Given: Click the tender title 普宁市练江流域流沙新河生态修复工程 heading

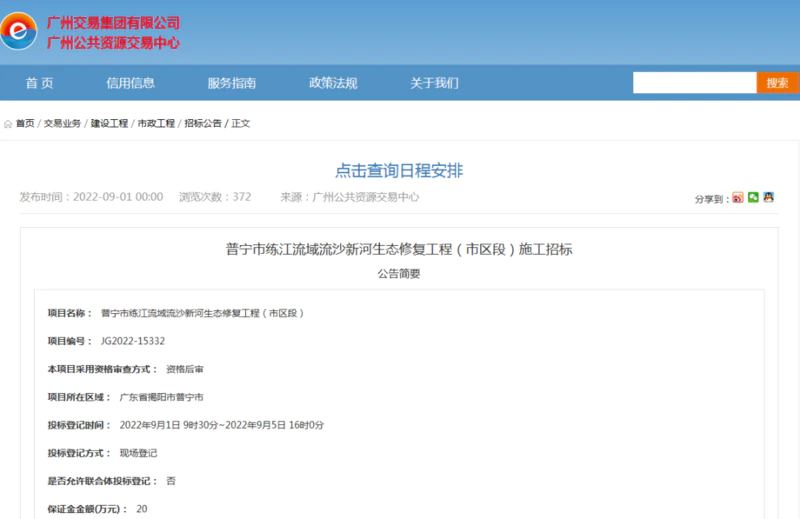Looking at the screenshot, I should 399,249.
